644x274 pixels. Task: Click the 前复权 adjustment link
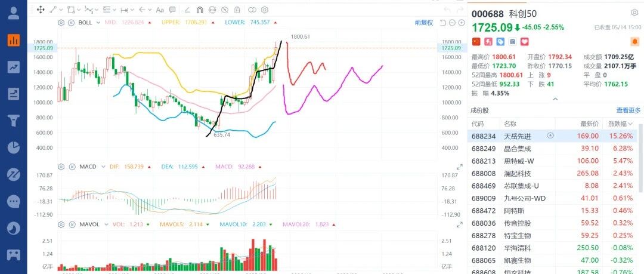[424, 23]
